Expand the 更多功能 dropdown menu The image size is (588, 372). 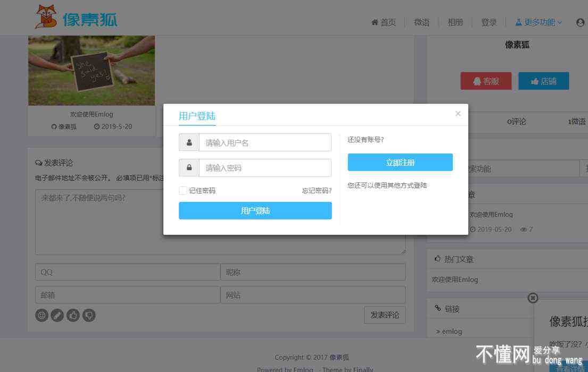539,22
